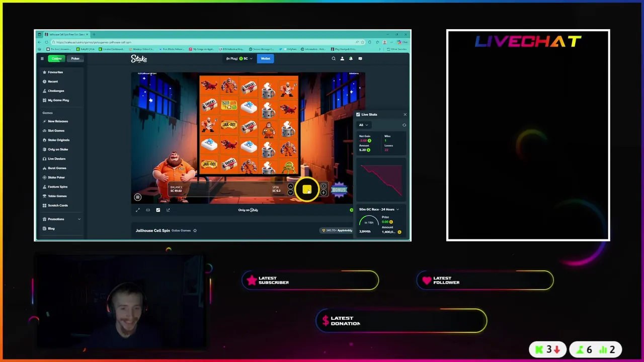Pop out the game window

coord(168,210)
